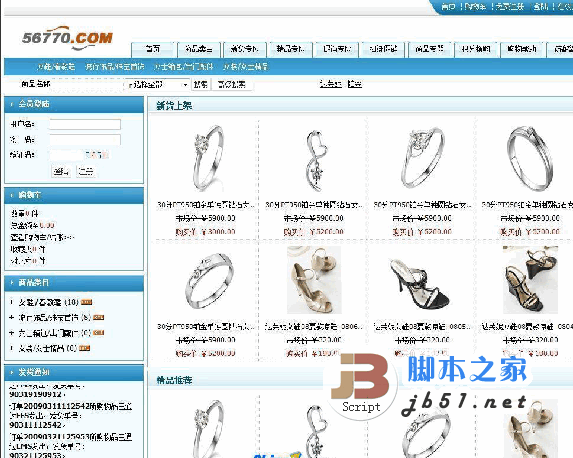
Task: Click the arrow icon in 商品类目 panel header
Action: (x=12, y=283)
